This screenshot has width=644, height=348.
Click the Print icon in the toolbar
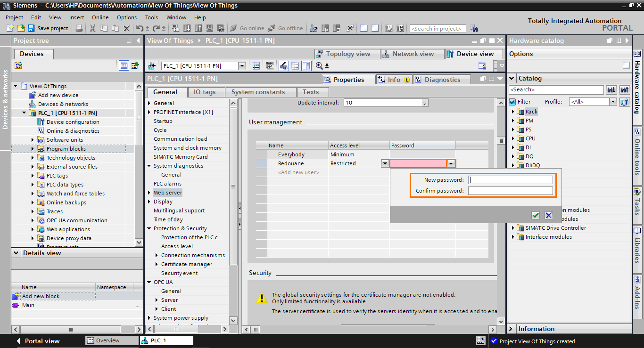coord(79,28)
